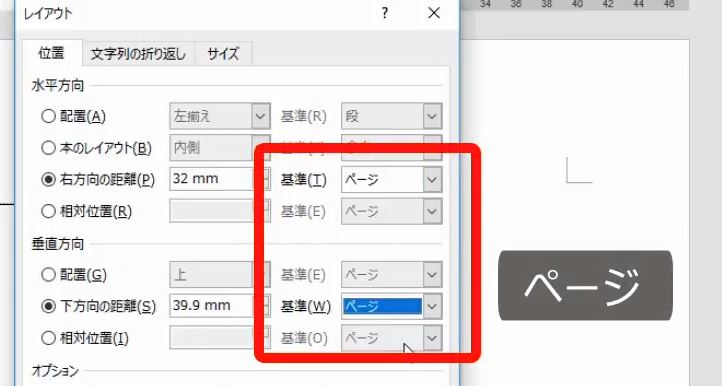This screenshot has height=386, width=722.
Task: Click the 基準(R) label
Action: point(303,117)
